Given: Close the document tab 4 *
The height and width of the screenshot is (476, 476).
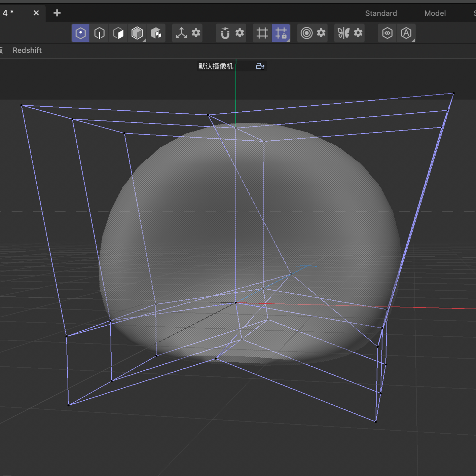Looking at the screenshot, I should [36, 13].
